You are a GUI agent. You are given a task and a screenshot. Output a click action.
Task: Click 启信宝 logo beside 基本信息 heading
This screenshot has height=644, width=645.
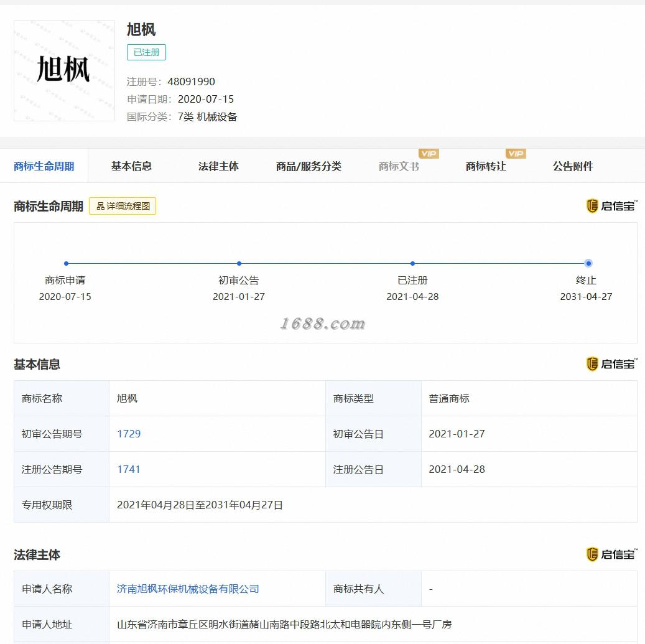click(611, 364)
